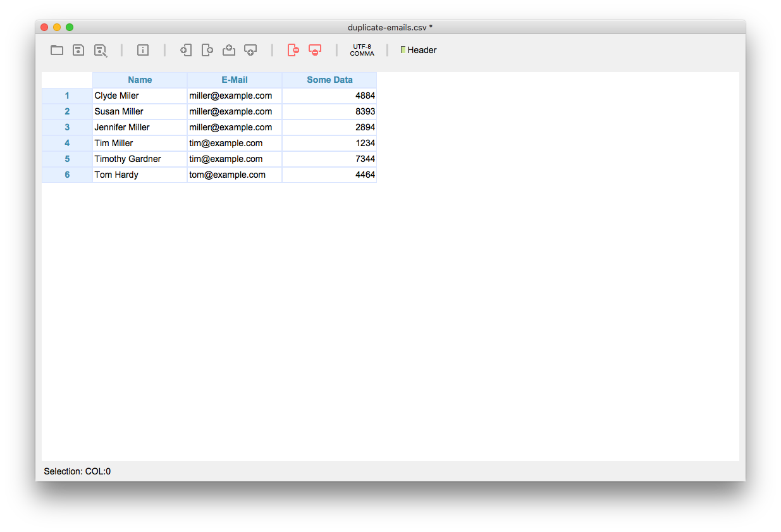Select Susan Miller's email cell
The width and height of the screenshot is (781, 532).
235,111
